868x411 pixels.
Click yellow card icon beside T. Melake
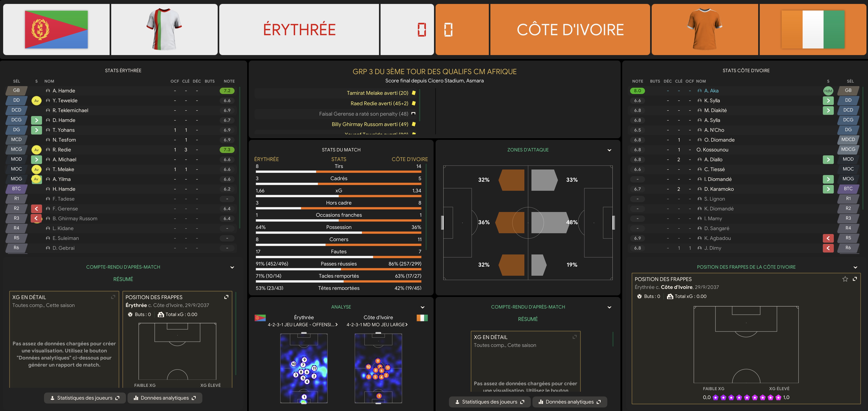[x=36, y=169]
